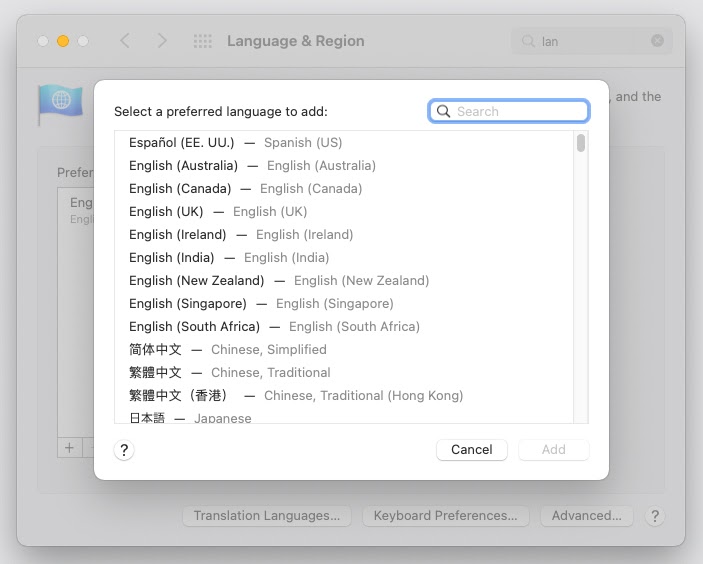The width and height of the screenshot is (703, 564).
Task: Click the magnifier icon in the dialog search
Action: pos(443,111)
